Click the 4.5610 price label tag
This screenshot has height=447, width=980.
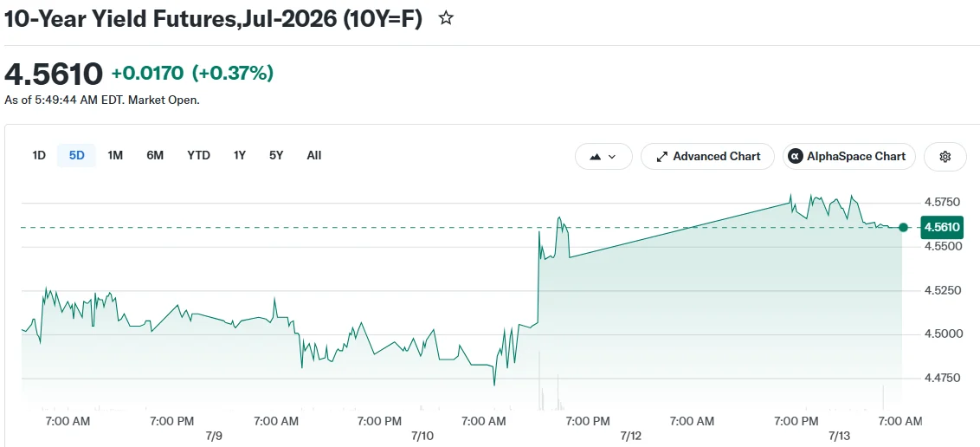pos(942,226)
